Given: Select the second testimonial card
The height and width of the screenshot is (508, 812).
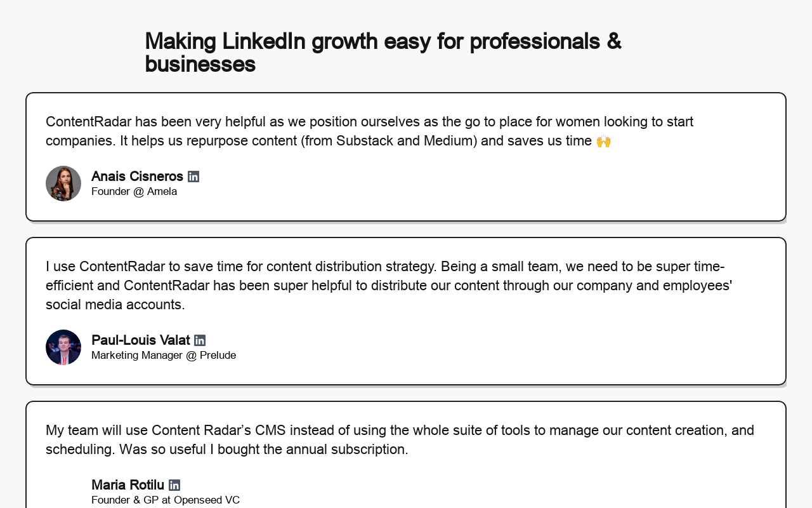Looking at the screenshot, I should tap(406, 311).
